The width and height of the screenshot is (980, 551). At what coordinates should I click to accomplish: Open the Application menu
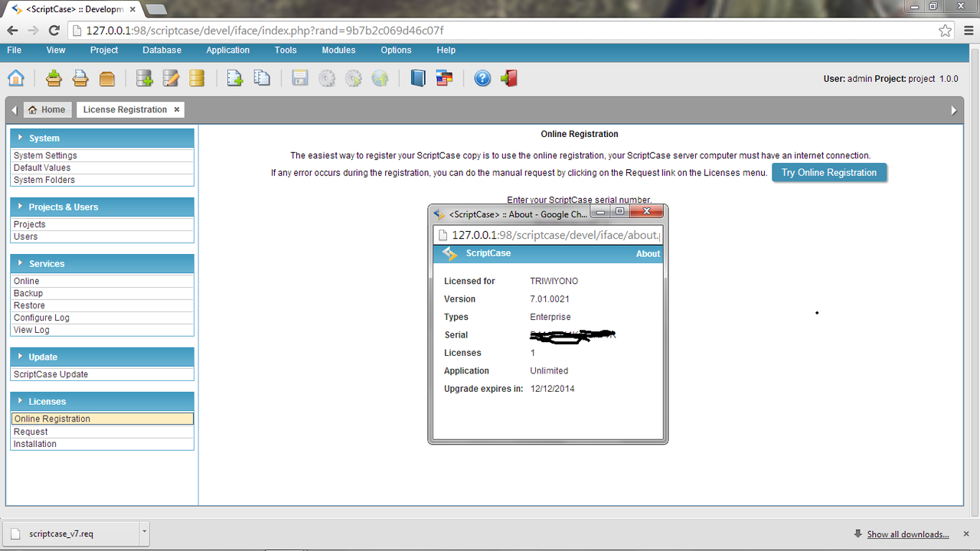pyautogui.click(x=228, y=50)
